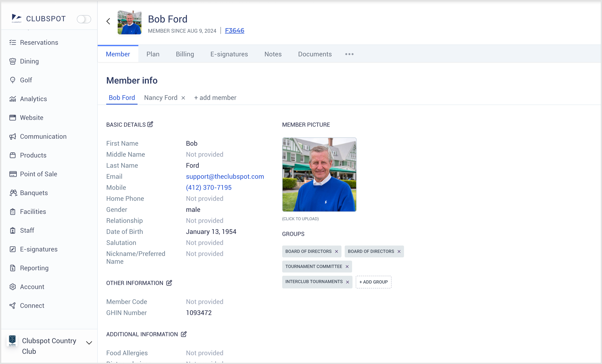Navigate back with the arrow icon

[108, 21]
